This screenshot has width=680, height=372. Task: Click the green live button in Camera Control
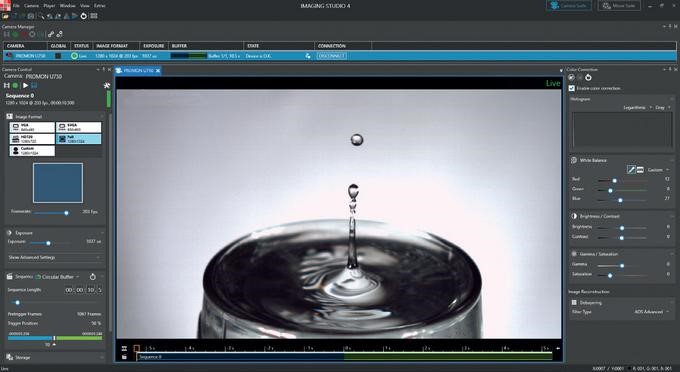point(15,86)
